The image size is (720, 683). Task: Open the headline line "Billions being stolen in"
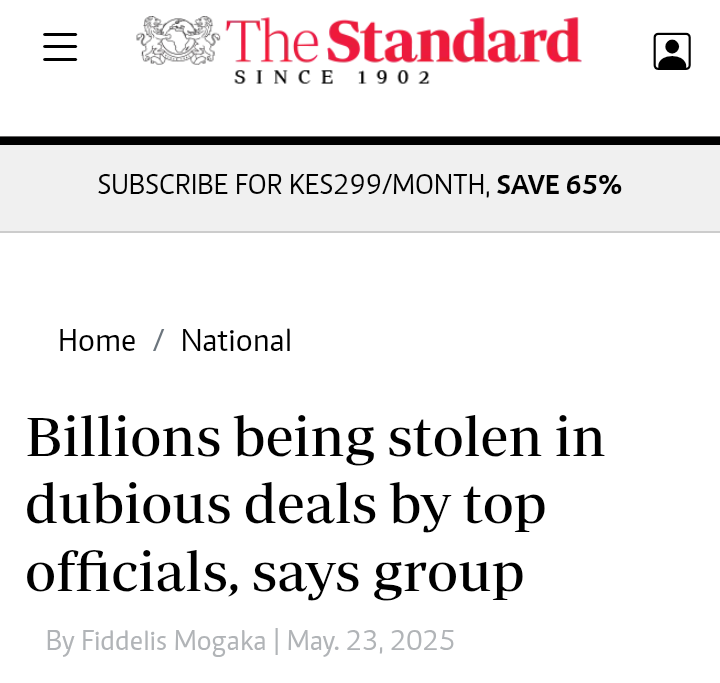(x=315, y=438)
